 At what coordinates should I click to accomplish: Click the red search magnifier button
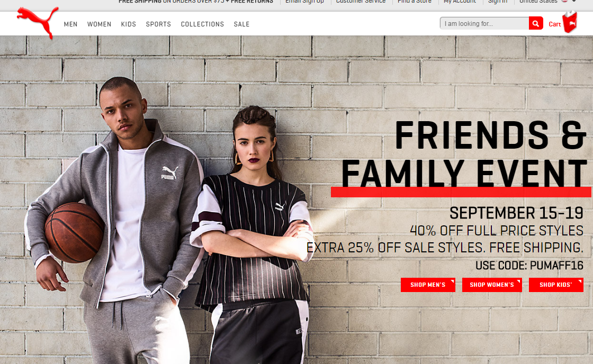click(x=535, y=23)
